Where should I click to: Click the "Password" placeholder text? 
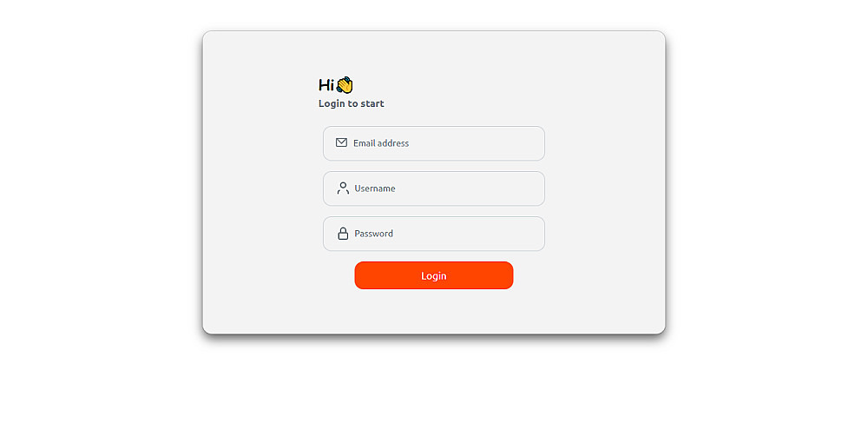click(x=373, y=234)
